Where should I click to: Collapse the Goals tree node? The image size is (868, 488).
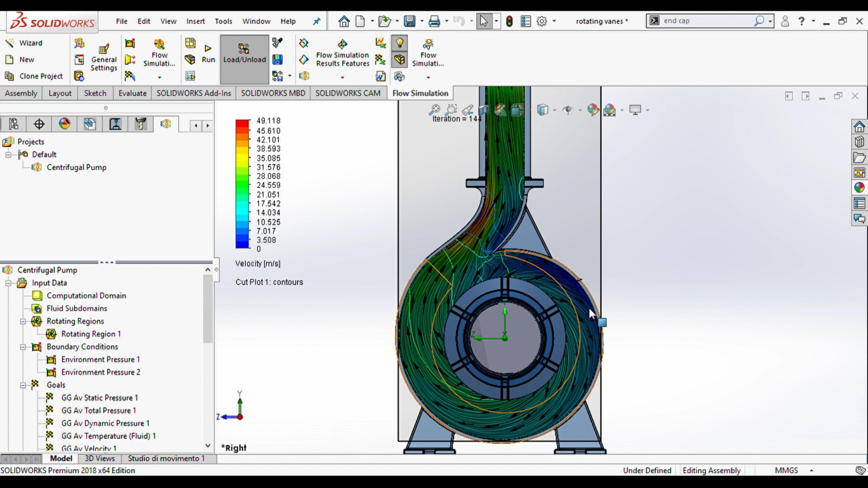[x=23, y=385]
